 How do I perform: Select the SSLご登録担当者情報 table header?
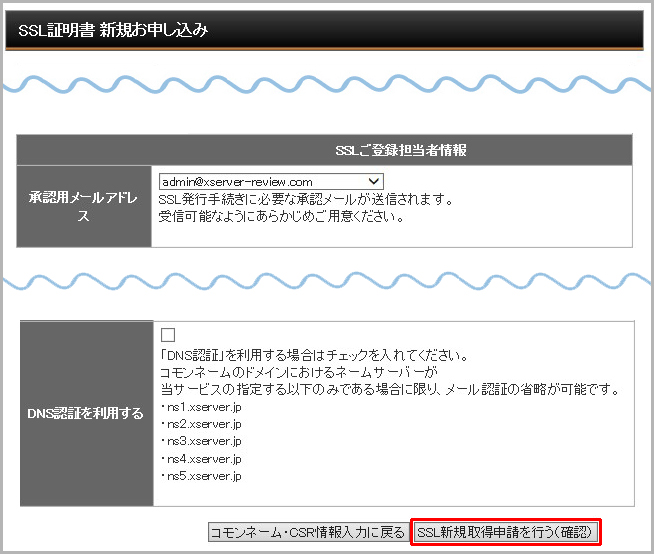pyautogui.click(x=401, y=150)
